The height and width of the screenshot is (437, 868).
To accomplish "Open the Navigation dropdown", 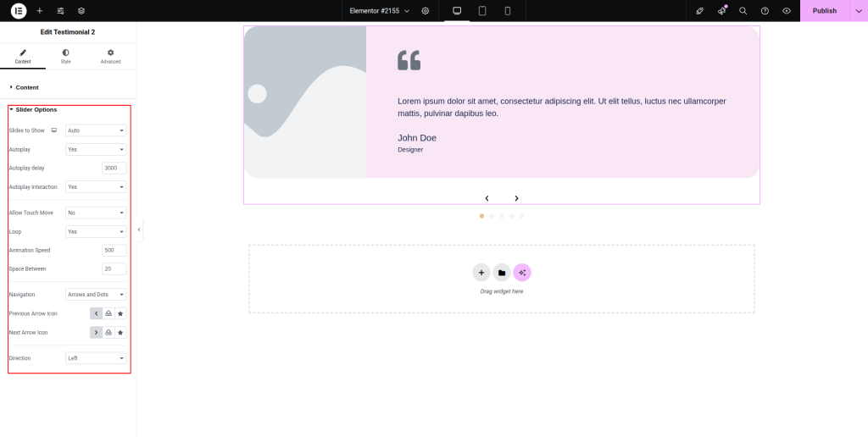I will point(96,294).
